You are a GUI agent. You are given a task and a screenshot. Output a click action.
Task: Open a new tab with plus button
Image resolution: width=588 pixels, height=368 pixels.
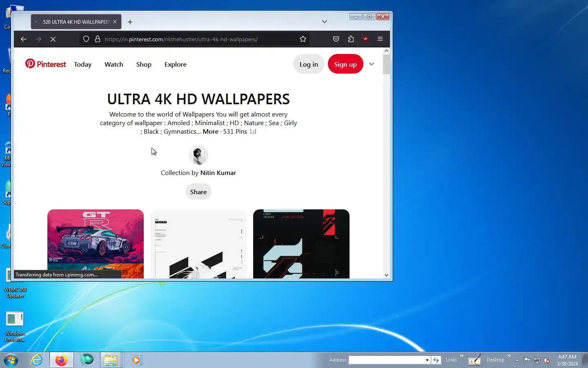coord(130,22)
